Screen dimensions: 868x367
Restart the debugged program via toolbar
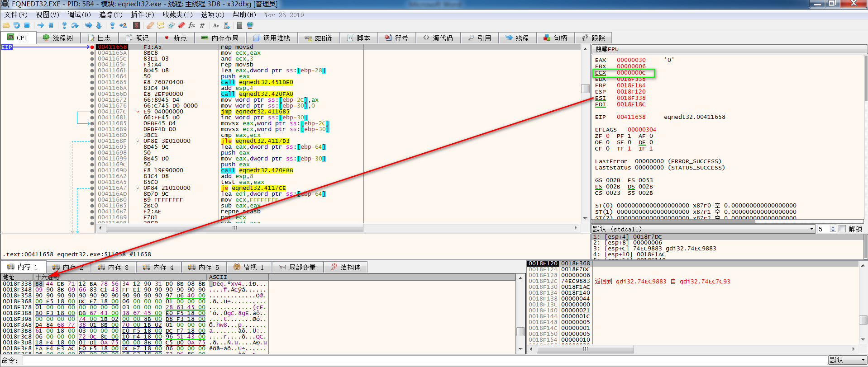click(16, 25)
